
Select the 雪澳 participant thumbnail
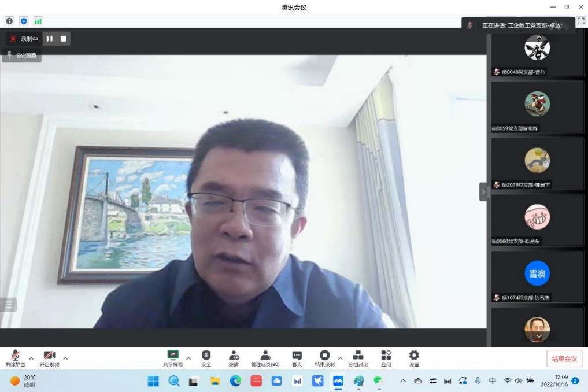[537, 274]
